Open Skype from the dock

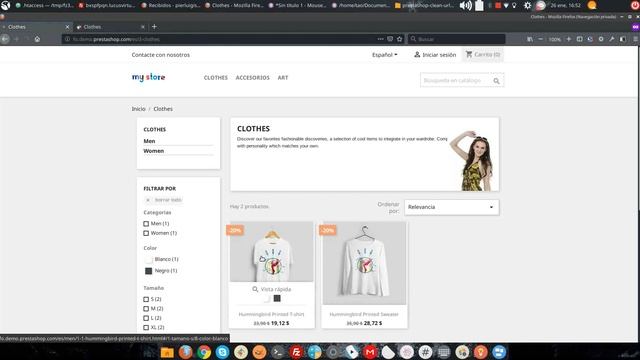[222, 352]
